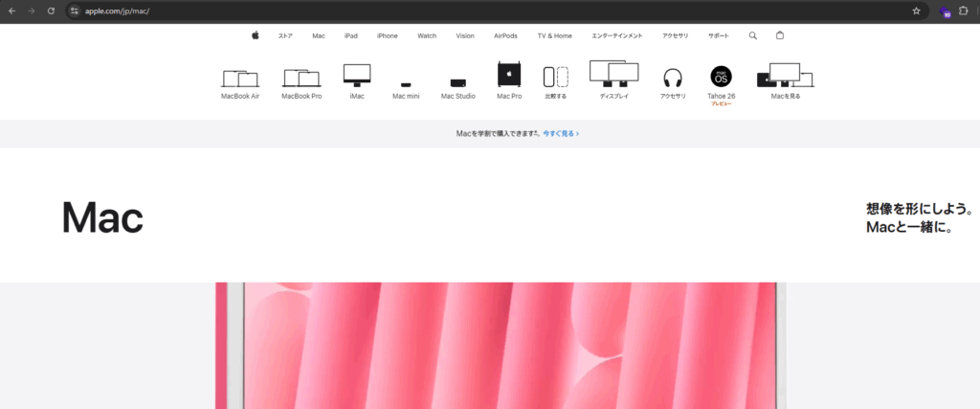Open the Mac menu in global nav
The image size is (980, 409).
point(319,35)
